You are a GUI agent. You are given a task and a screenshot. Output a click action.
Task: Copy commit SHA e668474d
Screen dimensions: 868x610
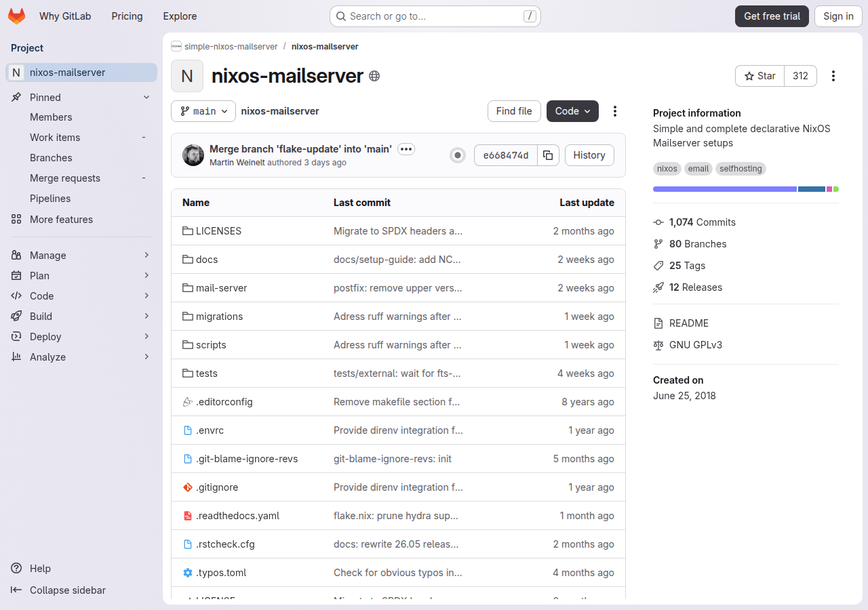(x=548, y=155)
